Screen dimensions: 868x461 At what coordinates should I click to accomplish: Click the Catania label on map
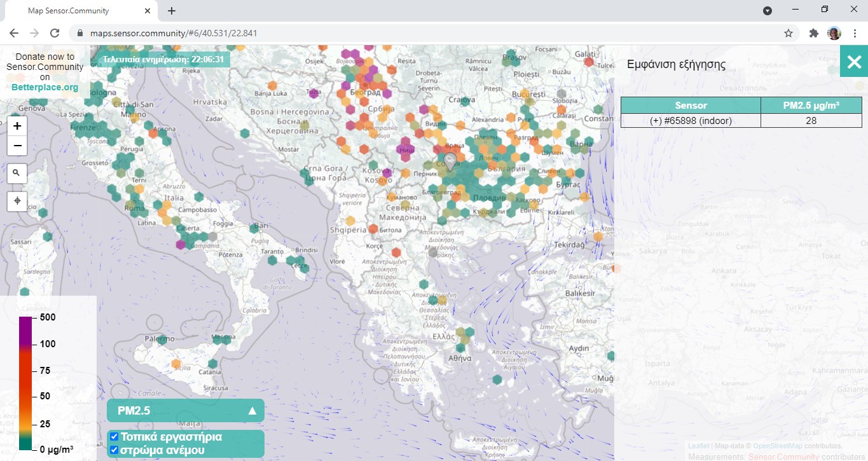pos(210,372)
